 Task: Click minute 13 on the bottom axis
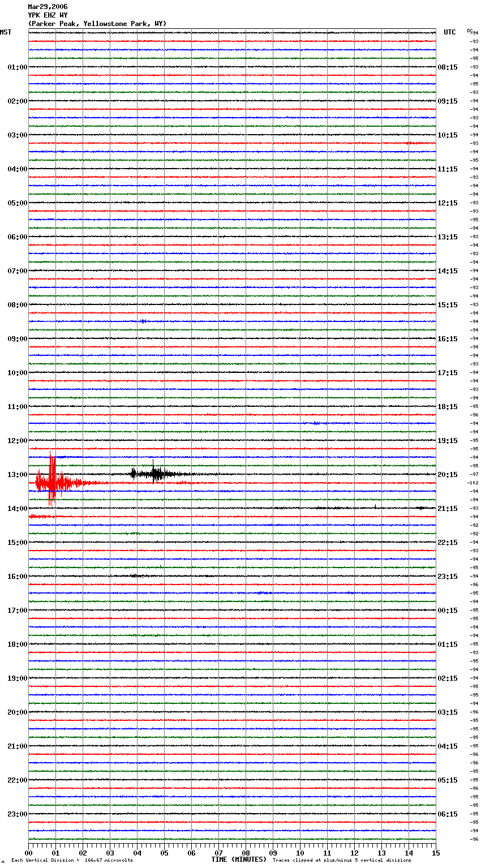pos(381,853)
